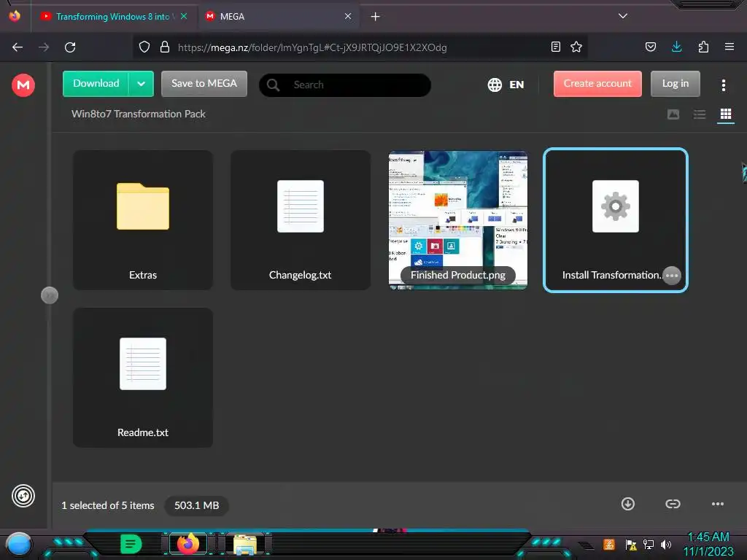747x560 pixels.
Task: Open Firefox hamburger application menu
Action: click(729, 47)
